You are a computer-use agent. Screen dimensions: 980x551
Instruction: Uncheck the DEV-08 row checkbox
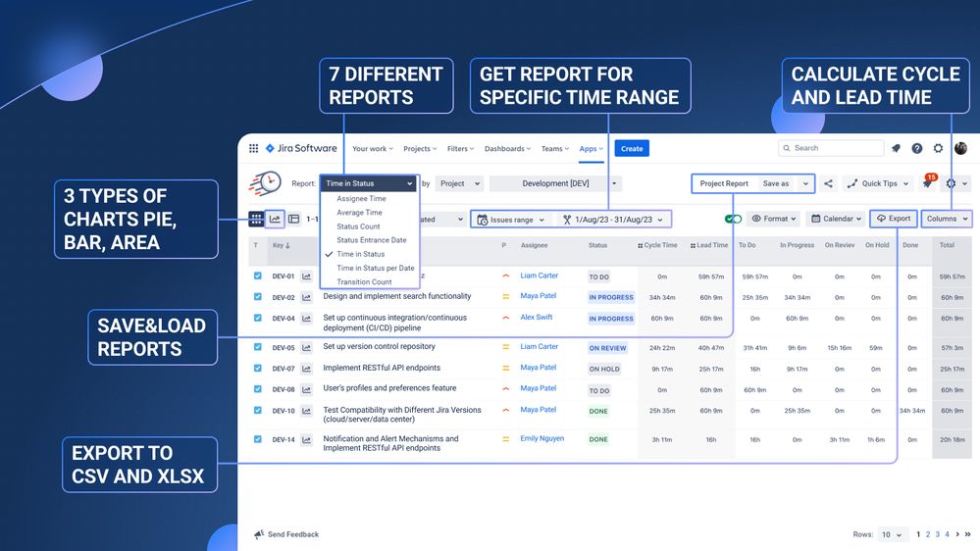257,388
